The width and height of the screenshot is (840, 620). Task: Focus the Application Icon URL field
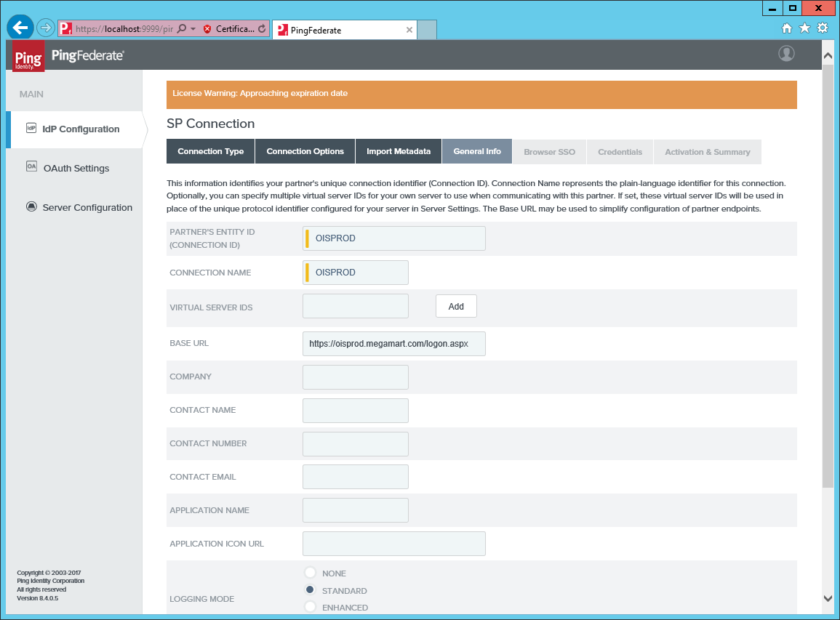394,544
